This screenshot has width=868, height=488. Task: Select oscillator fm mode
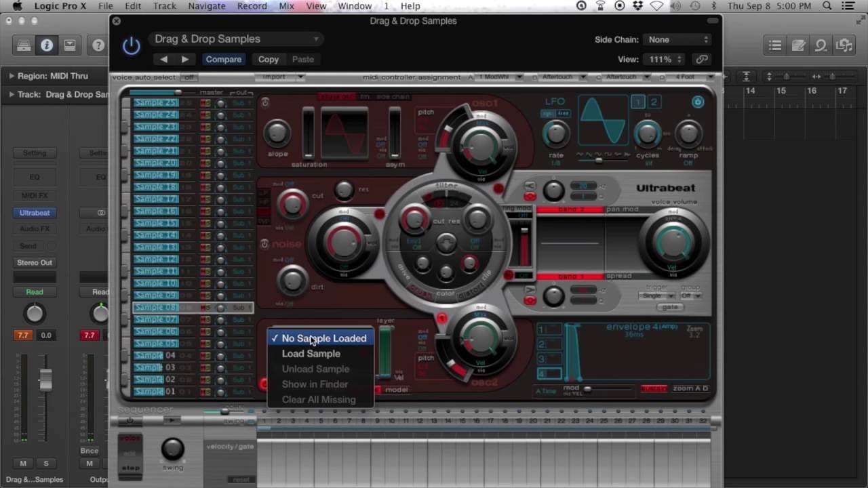tap(365, 97)
